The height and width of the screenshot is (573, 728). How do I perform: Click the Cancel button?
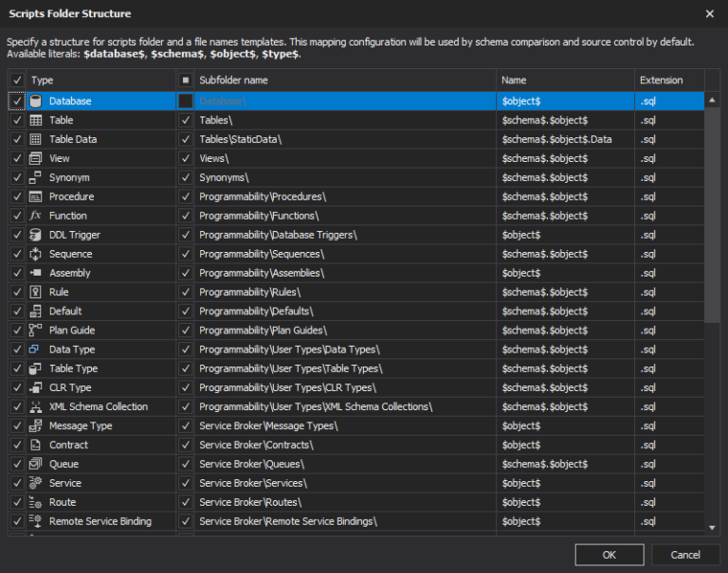(685, 554)
